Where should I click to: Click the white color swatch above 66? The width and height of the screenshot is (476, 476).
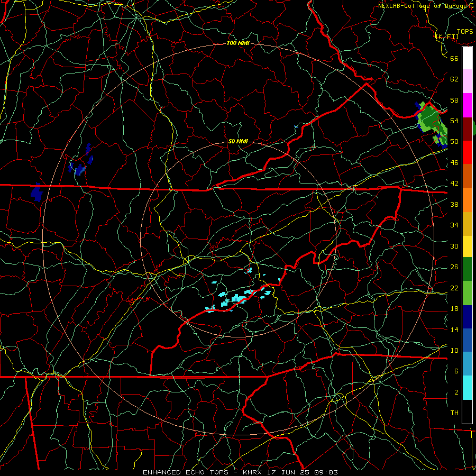coord(467,58)
